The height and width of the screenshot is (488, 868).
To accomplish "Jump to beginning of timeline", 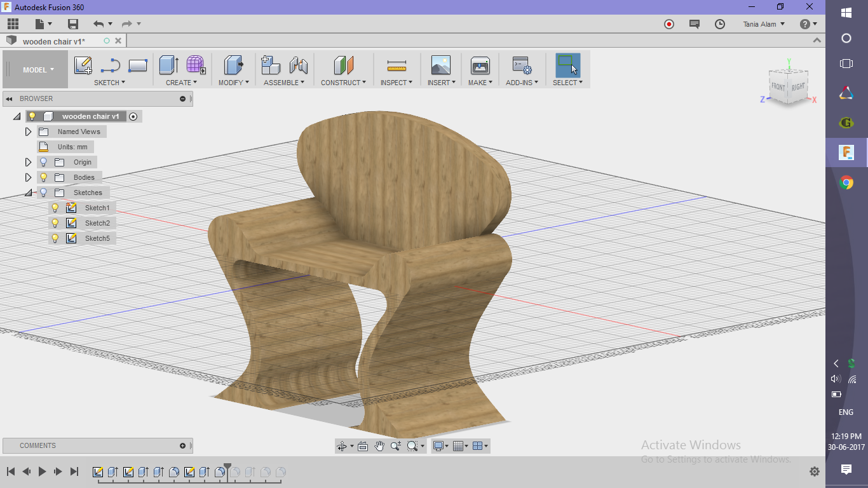I will pyautogui.click(x=11, y=471).
